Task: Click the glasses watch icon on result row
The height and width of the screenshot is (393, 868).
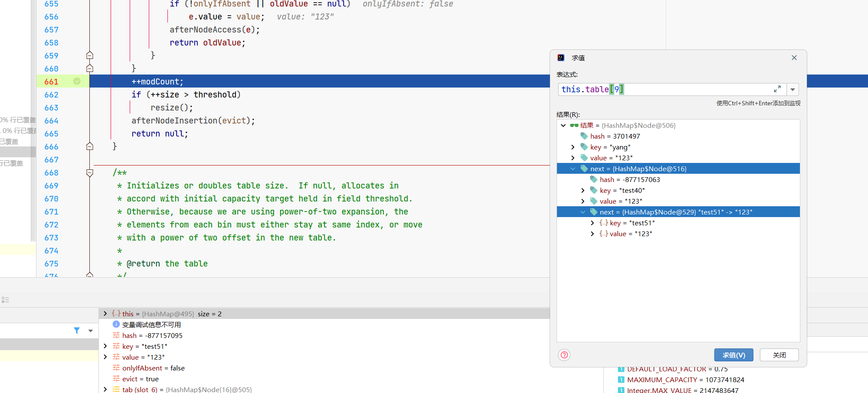Action: 574,126
